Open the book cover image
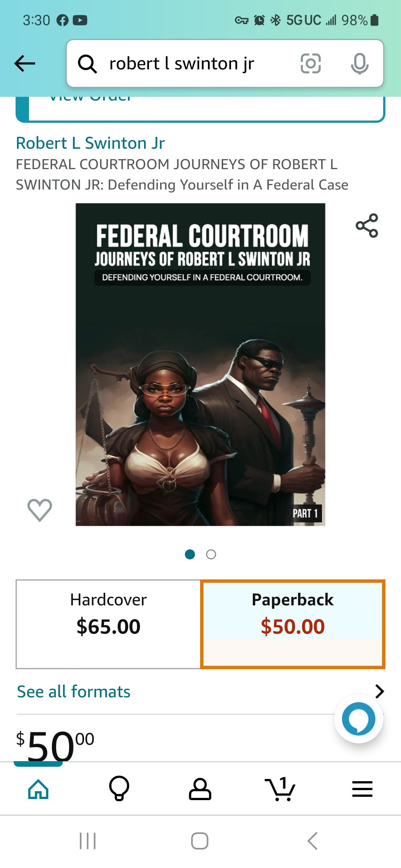401x868 pixels. point(200,365)
